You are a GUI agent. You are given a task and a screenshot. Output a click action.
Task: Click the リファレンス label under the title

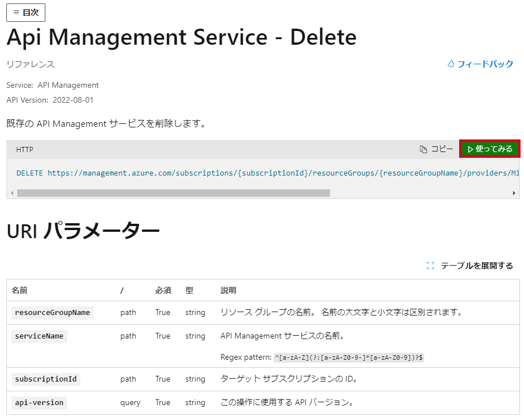pos(30,64)
